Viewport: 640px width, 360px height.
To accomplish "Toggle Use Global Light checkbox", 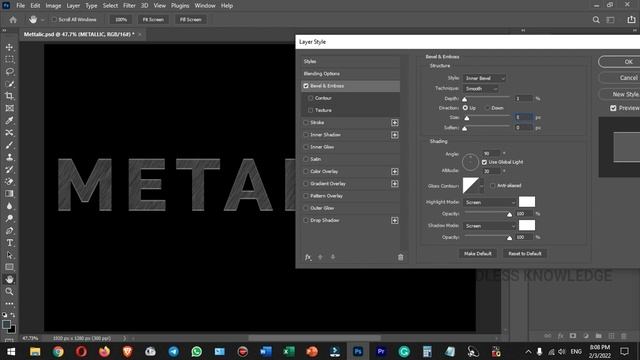I will [484, 162].
